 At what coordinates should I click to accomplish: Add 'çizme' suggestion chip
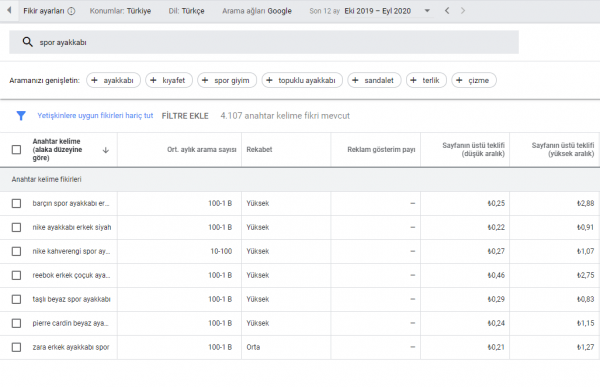[x=474, y=80]
